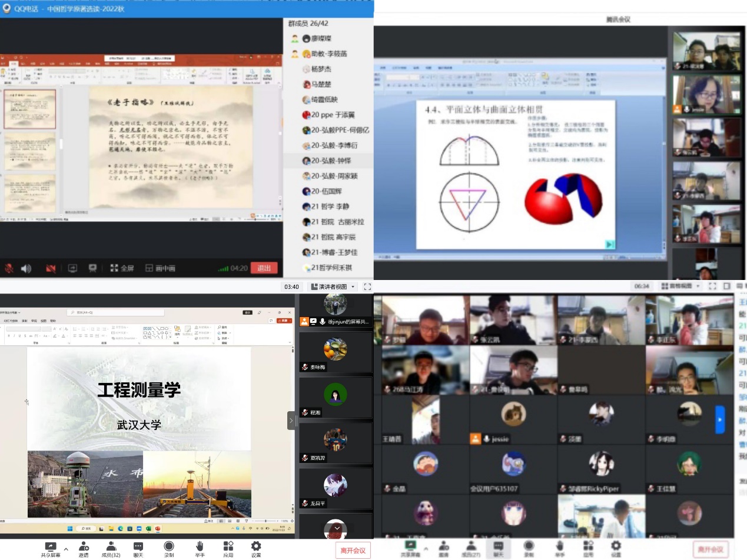Click the blue next-page arrow in video grid
This screenshot has width=747, height=560.
720,419
